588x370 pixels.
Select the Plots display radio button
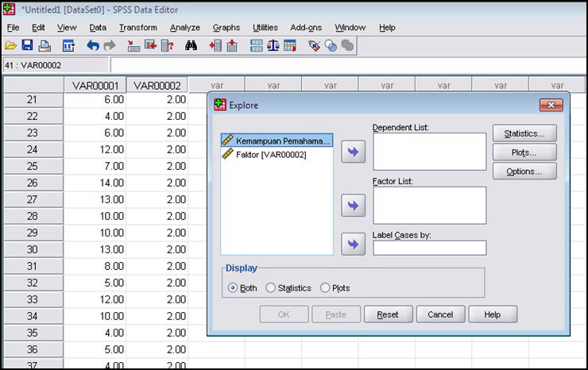click(325, 288)
